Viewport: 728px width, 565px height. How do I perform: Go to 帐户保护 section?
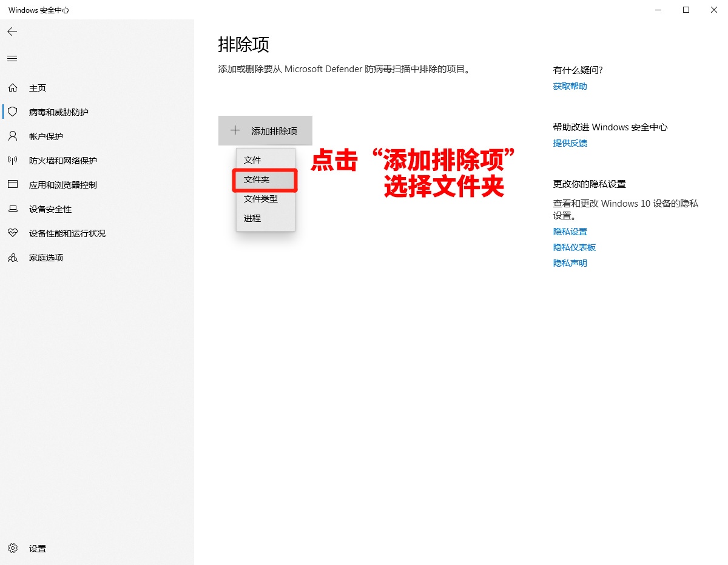pos(46,136)
